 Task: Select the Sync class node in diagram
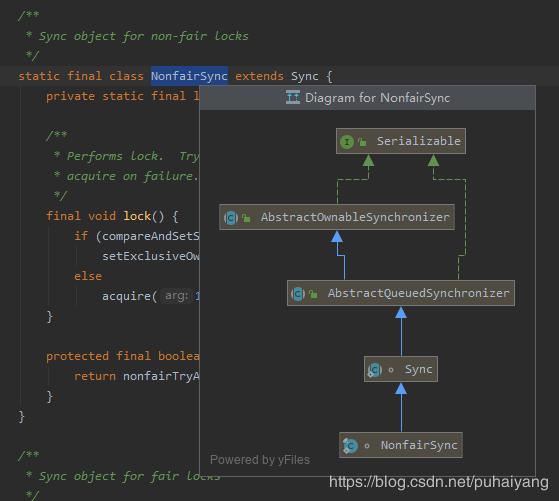[x=401, y=369]
